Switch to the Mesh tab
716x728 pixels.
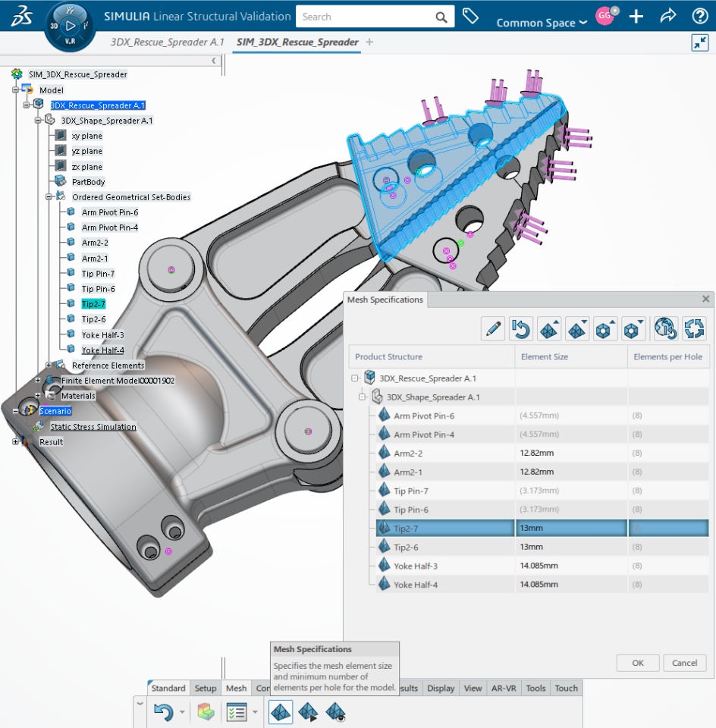pos(236,688)
